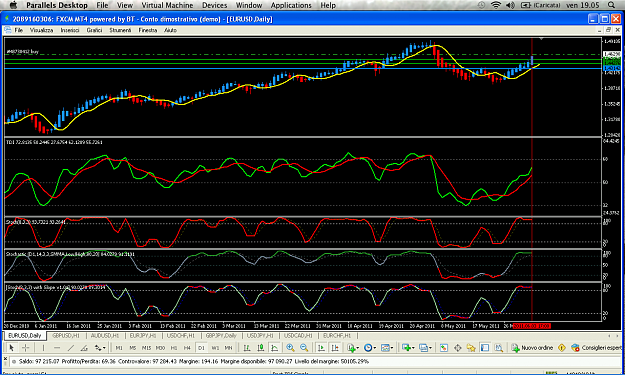625x375 pixels.
Task: Click the macOS Spotlight search icon
Action: (x=611, y=5)
